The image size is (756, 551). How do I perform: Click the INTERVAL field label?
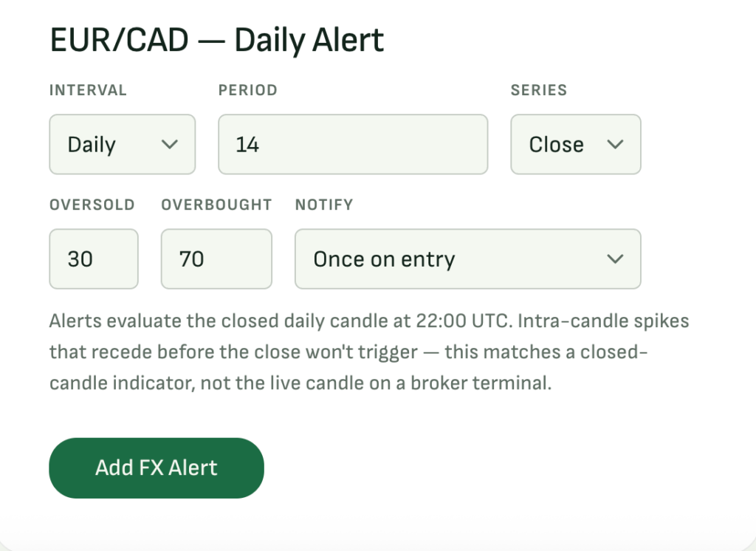[89, 90]
